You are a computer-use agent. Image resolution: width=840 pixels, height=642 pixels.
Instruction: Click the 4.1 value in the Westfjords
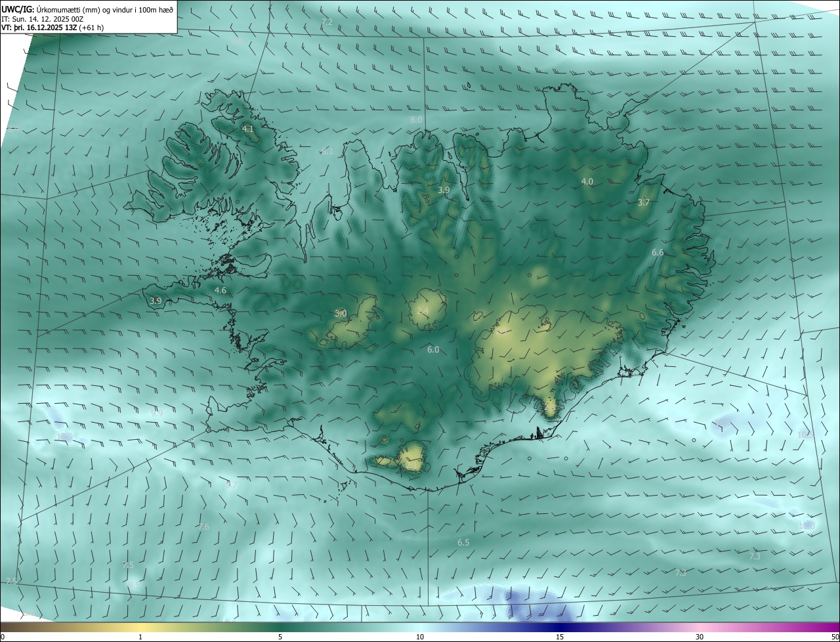[248, 129]
